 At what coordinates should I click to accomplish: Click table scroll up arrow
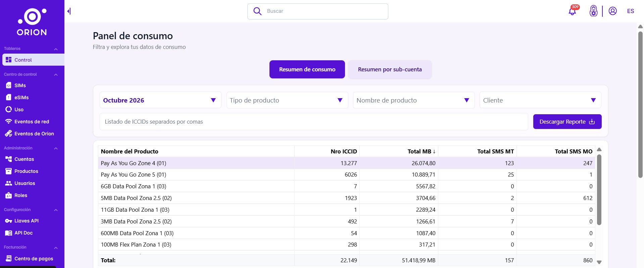pos(599,149)
